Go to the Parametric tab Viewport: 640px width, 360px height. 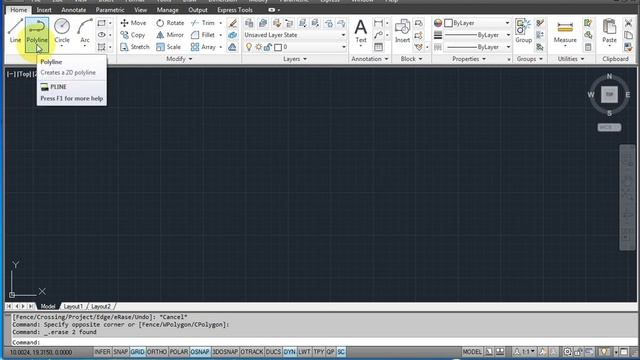click(x=110, y=10)
